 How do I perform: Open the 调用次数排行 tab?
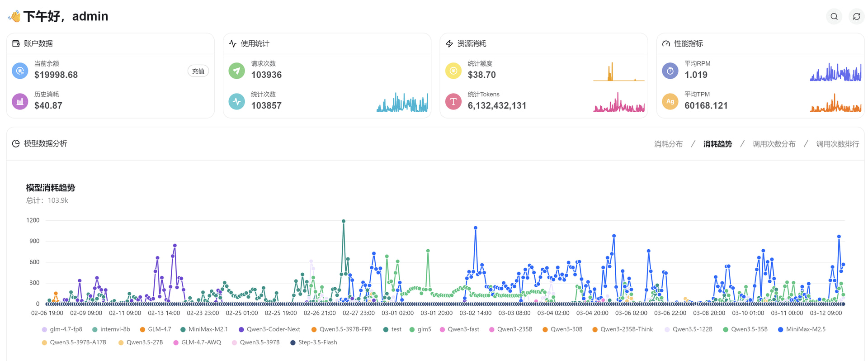coord(837,144)
